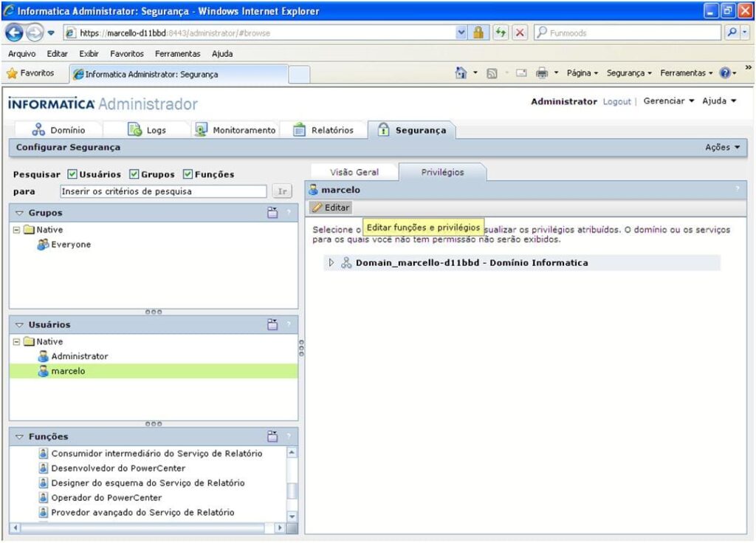The width and height of the screenshot is (756, 543).
Task: Click the RSS feeds icon
Action: (492, 73)
